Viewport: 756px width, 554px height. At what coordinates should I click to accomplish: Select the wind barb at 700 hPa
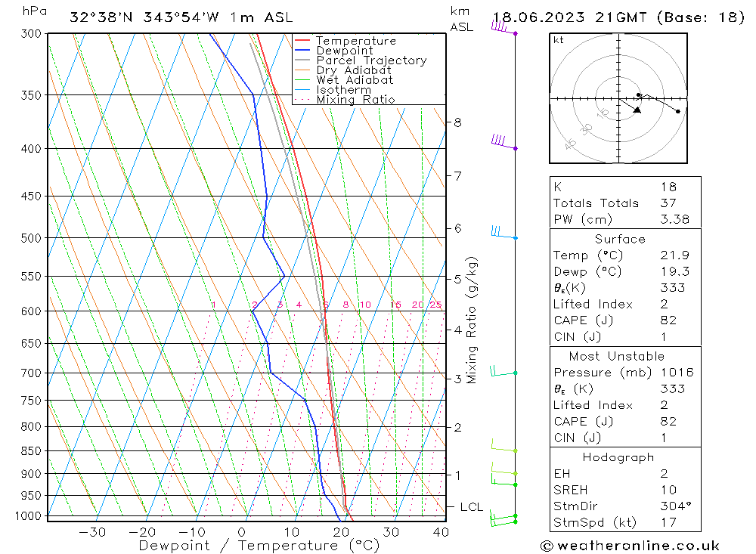point(502,371)
